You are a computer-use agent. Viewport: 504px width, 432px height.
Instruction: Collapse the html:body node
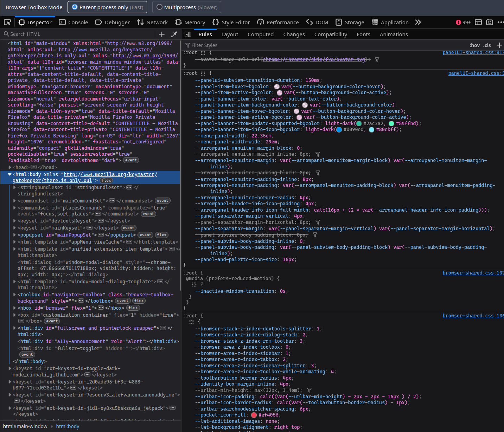pyautogui.click(x=9, y=174)
